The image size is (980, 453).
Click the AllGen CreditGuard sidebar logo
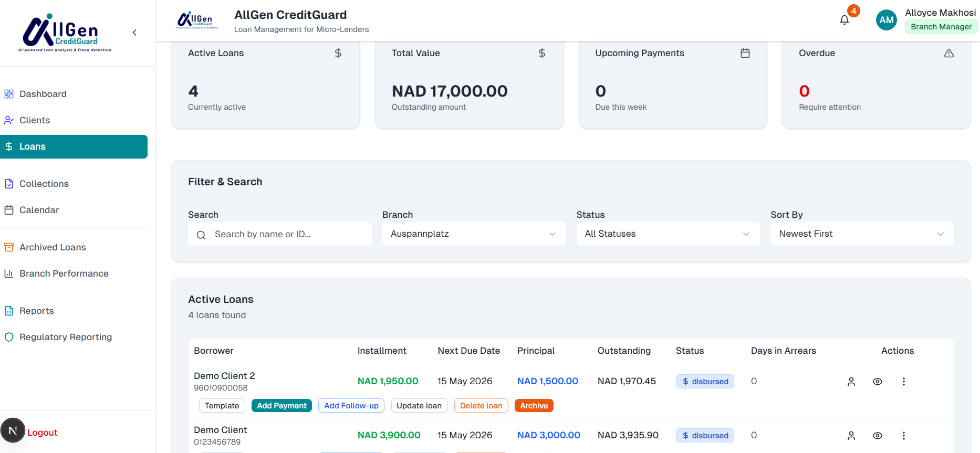65,33
